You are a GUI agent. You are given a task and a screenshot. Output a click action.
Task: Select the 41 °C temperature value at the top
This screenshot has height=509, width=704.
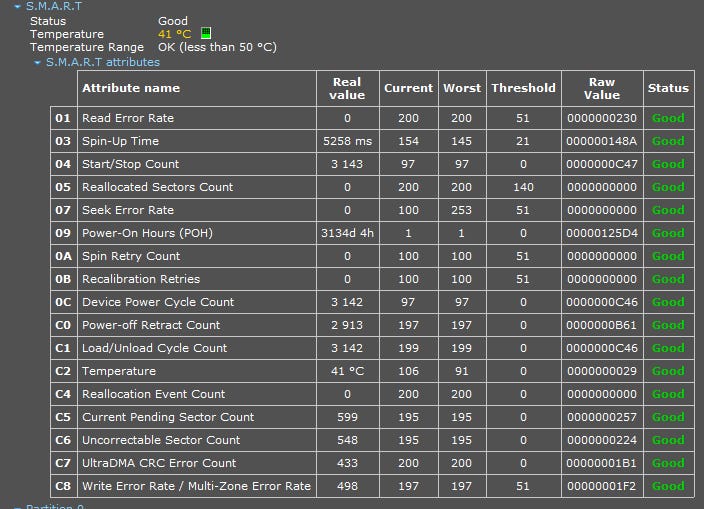point(174,34)
